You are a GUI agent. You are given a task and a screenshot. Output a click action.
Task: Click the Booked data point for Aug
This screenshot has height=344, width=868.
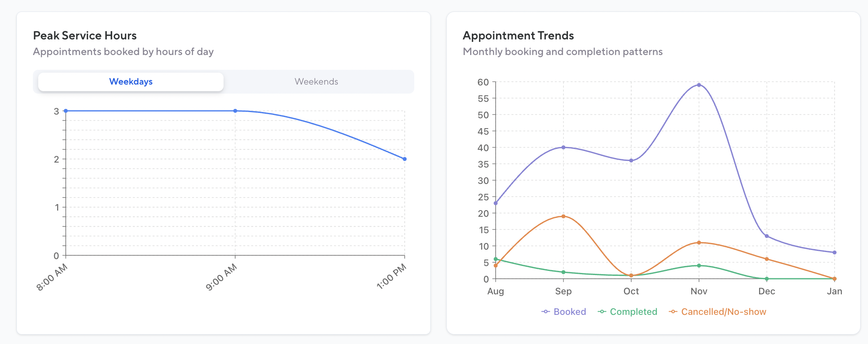(x=496, y=203)
